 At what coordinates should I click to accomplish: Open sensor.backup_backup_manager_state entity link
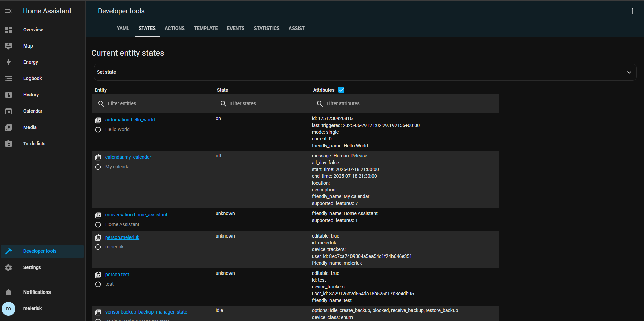(x=146, y=312)
